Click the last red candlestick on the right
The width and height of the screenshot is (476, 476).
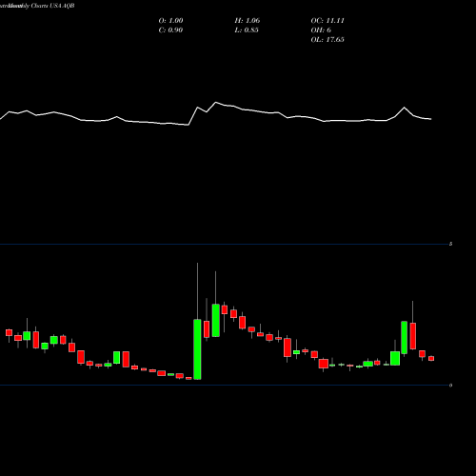coord(431,358)
